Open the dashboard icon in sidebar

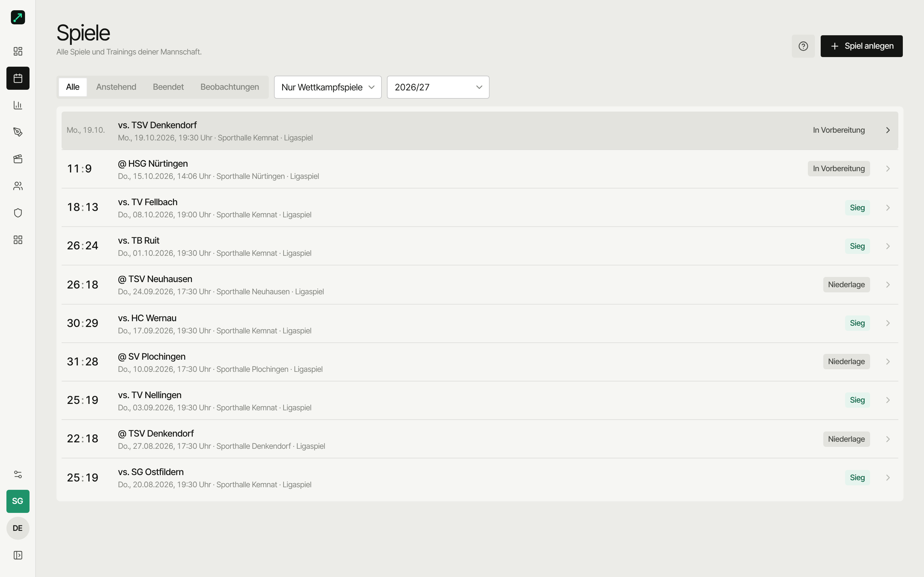click(18, 51)
